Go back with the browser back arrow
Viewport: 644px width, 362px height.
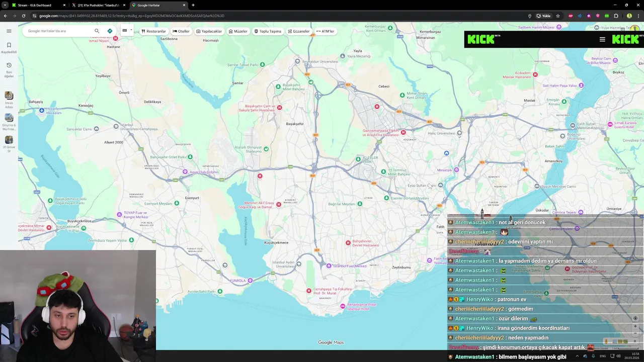point(5,16)
